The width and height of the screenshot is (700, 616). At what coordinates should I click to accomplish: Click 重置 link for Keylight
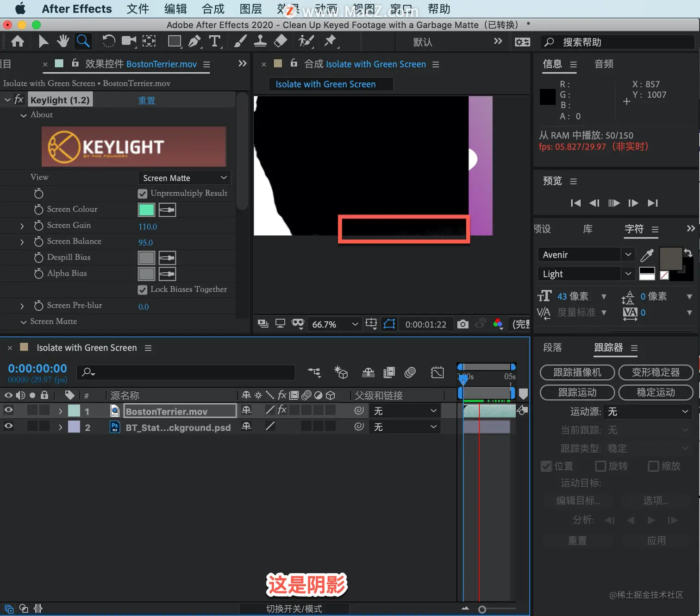147,101
